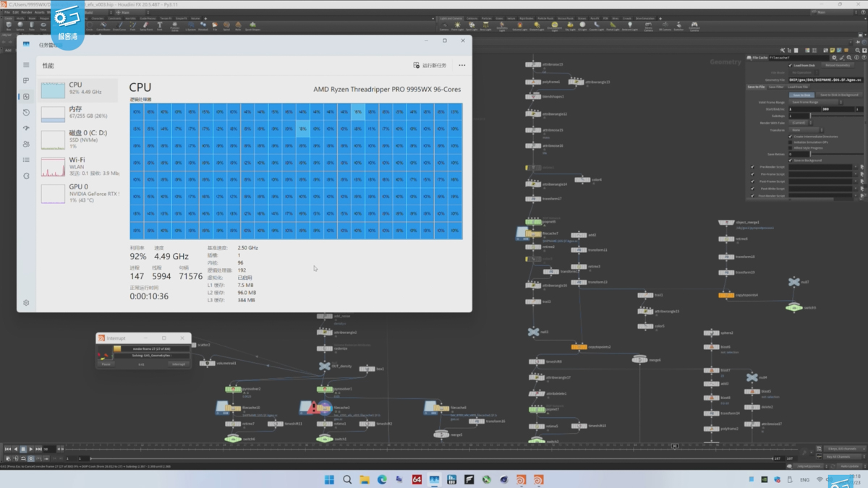Open the Pre-Render Script language dropdown arrow

click(x=856, y=167)
